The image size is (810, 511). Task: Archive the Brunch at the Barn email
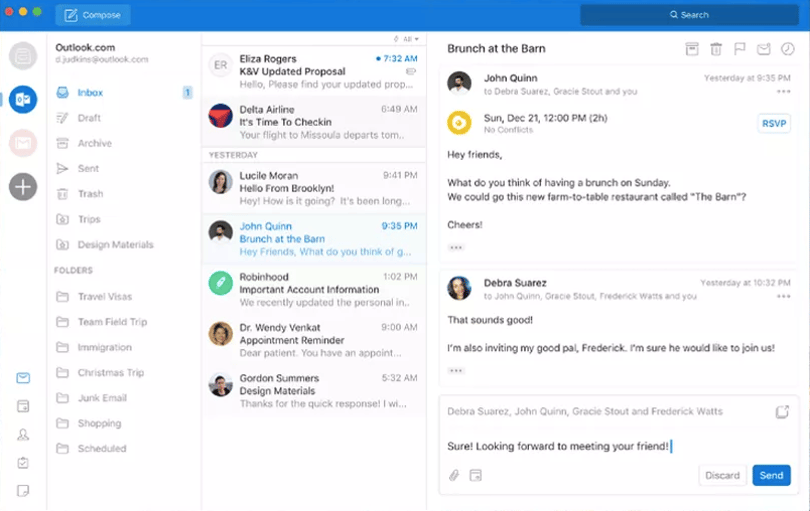point(692,49)
